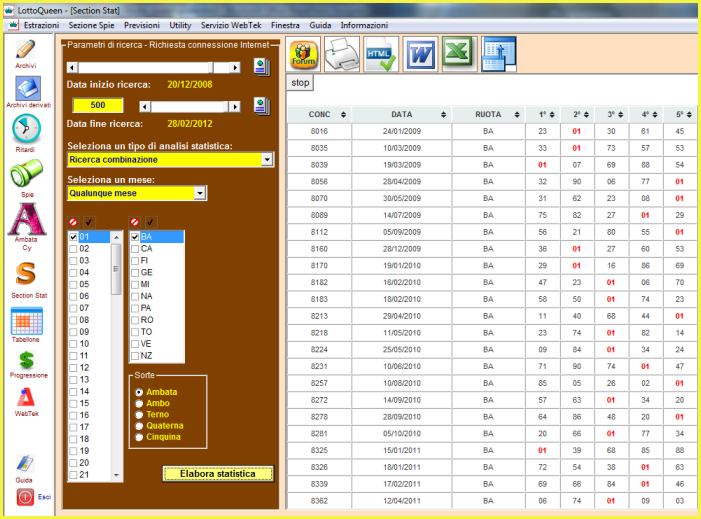This screenshot has width=701, height=519.
Task: Open the Guida sidebar icon
Action: [x=25, y=464]
